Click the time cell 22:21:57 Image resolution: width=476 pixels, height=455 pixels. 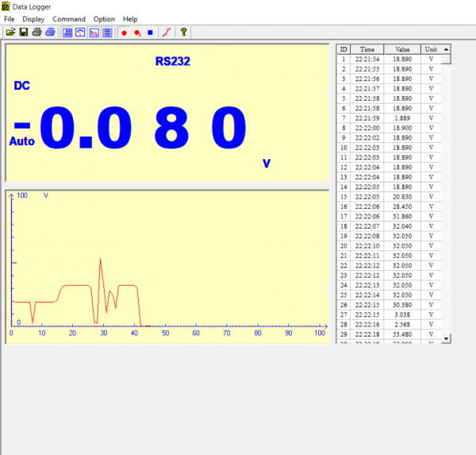367,88
